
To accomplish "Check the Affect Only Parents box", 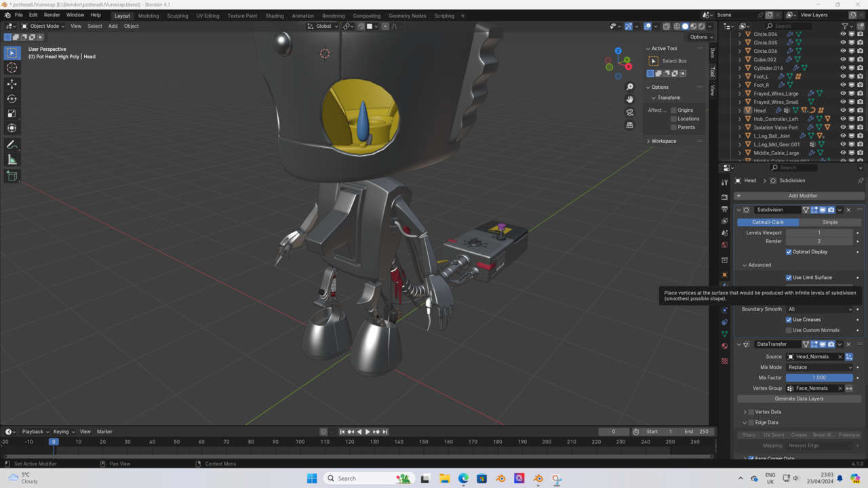I will tap(673, 127).
